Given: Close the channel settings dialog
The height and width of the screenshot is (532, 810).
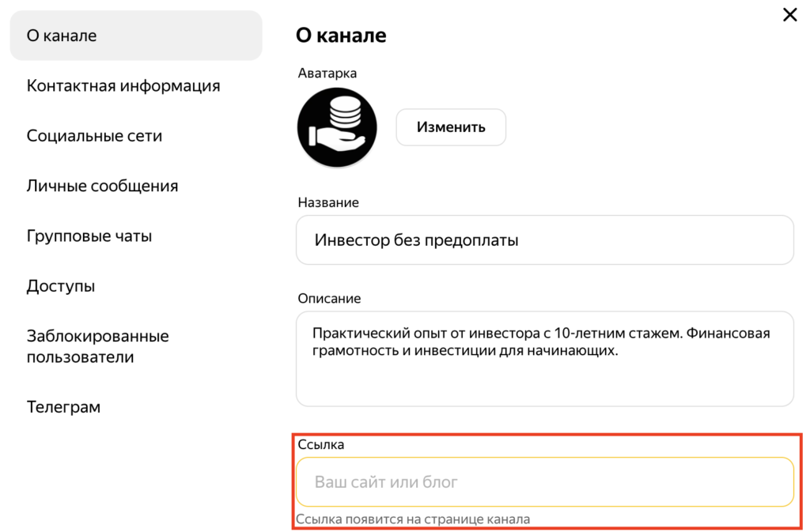Looking at the screenshot, I should tap(789, 15).
